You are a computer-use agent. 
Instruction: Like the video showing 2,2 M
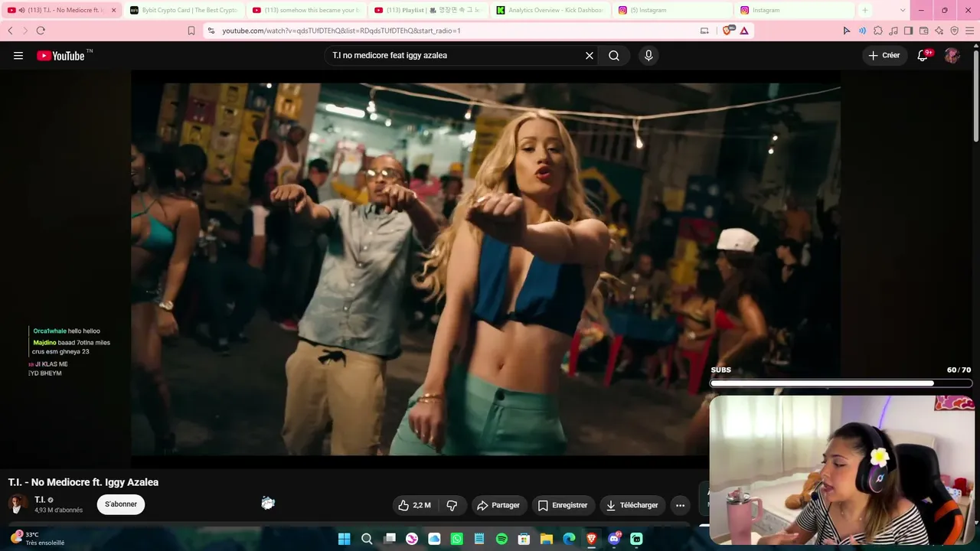pos(414,505)
